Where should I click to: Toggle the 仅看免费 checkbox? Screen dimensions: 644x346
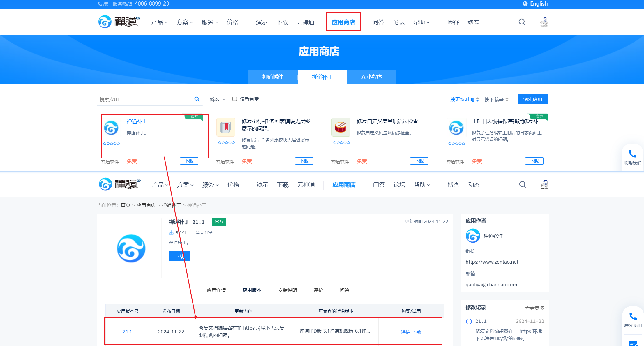coord(234,99)
